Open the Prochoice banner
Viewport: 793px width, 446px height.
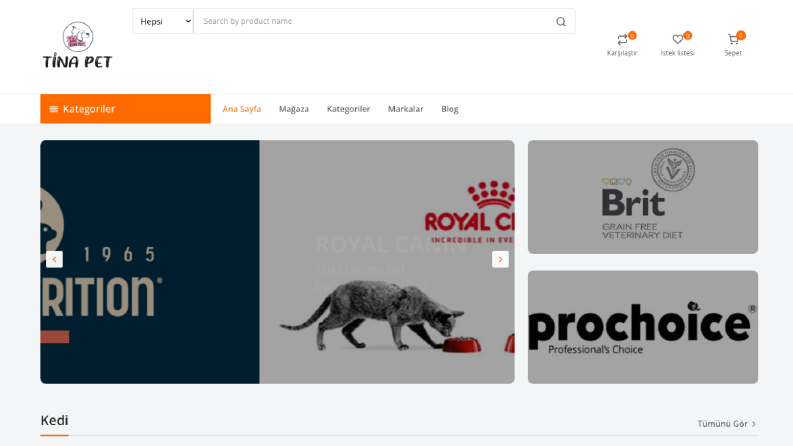point(643,327)
